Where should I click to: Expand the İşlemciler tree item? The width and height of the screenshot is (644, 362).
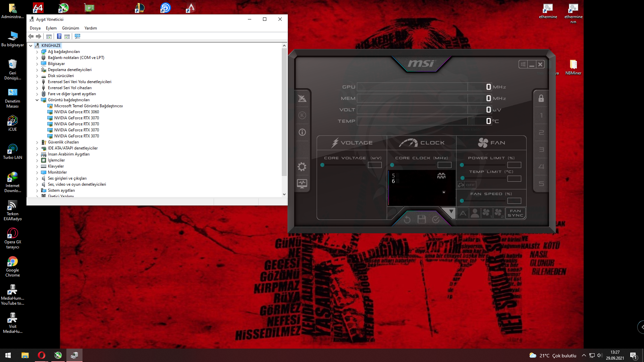(x=37, y=160)
